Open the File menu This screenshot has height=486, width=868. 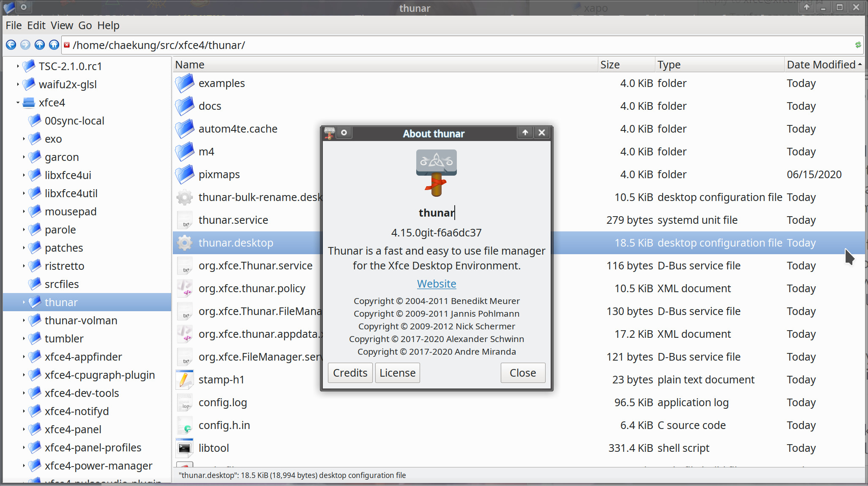pos(14,25)
